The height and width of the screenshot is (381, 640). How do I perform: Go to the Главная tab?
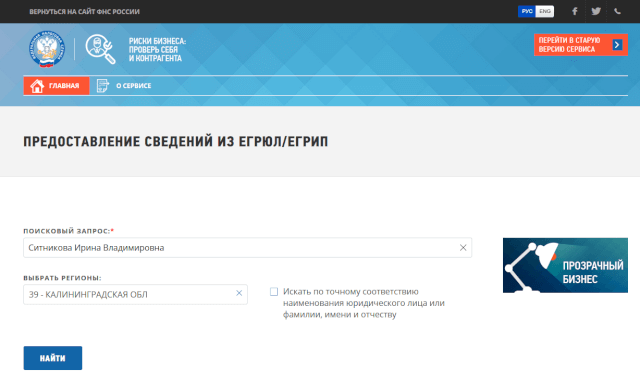tap(56, 86)
